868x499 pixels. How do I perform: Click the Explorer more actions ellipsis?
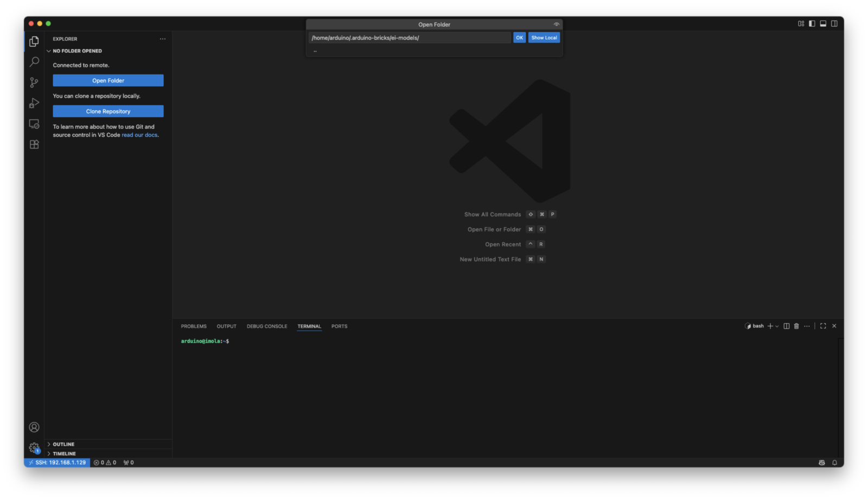click(x=163, y=39)
